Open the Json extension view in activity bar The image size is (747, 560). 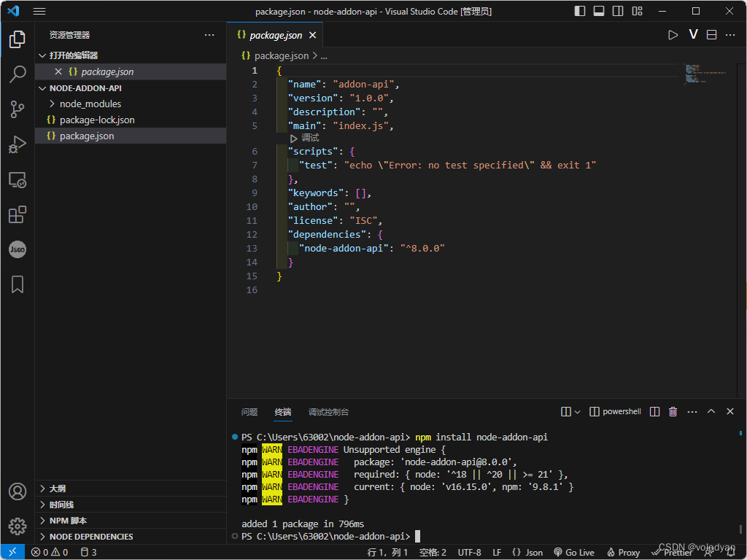(x=18, y=249)
